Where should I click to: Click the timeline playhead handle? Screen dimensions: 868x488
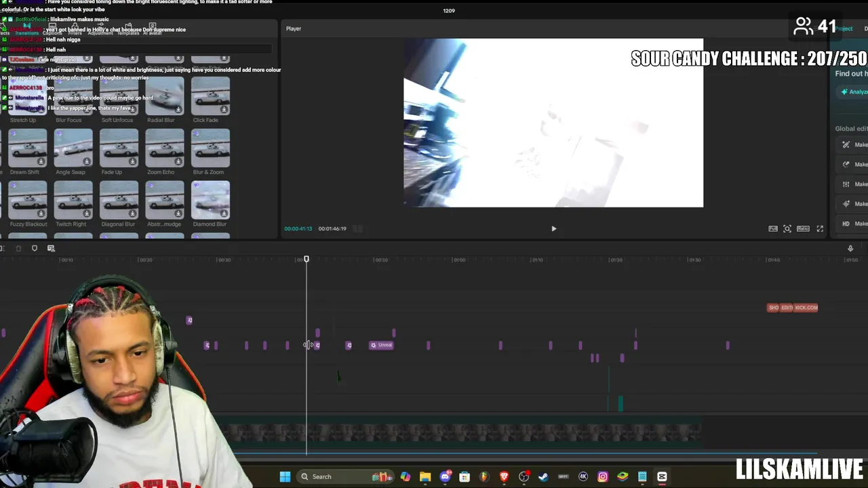point(307,260)
